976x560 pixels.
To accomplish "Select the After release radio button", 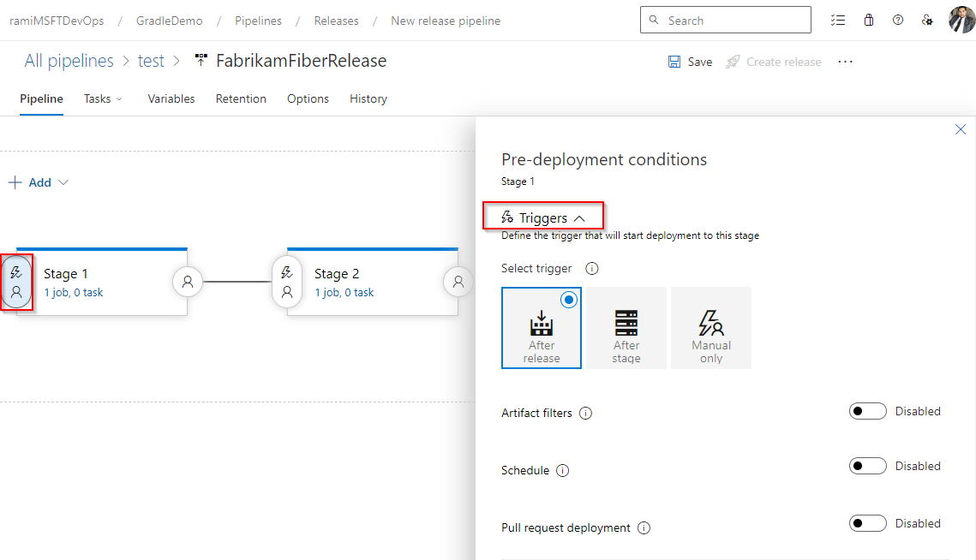I will pos(568,300).
